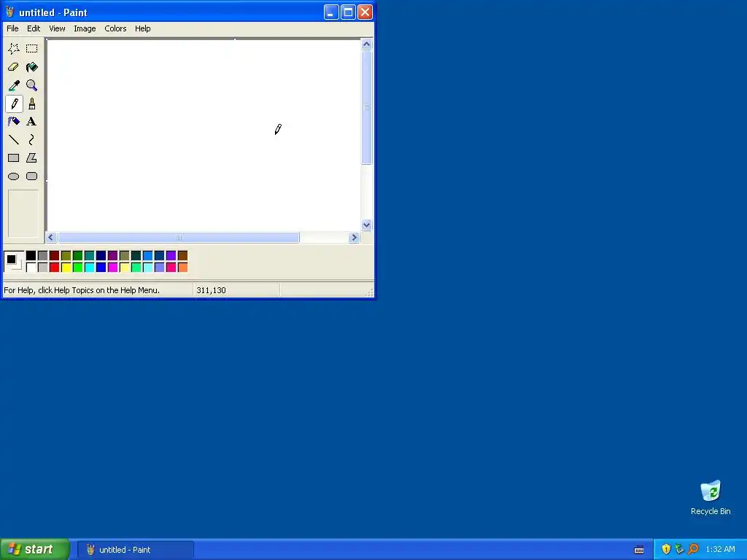Activate the Airbrush spray can tool
747x560 pixels.
(x=14, y=122)
